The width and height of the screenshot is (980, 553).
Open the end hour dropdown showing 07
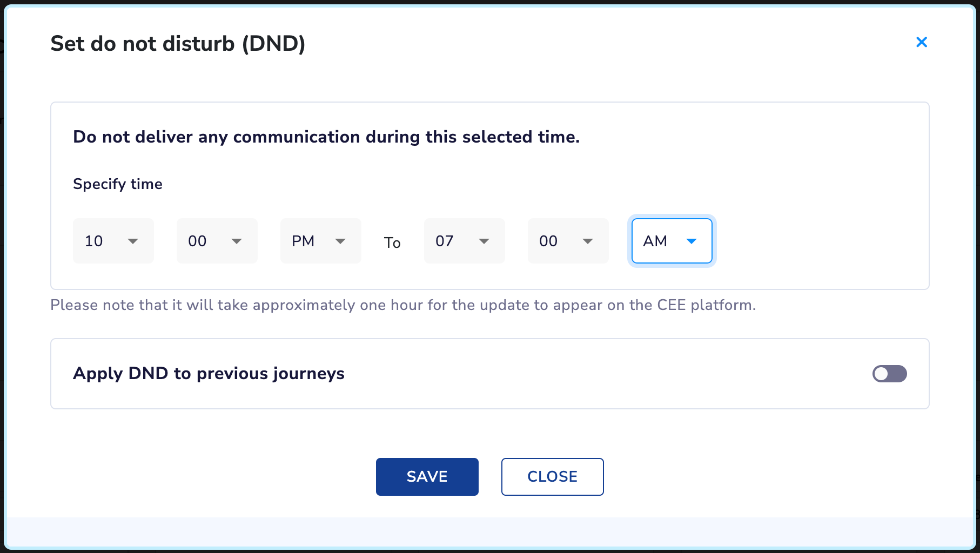465,241
